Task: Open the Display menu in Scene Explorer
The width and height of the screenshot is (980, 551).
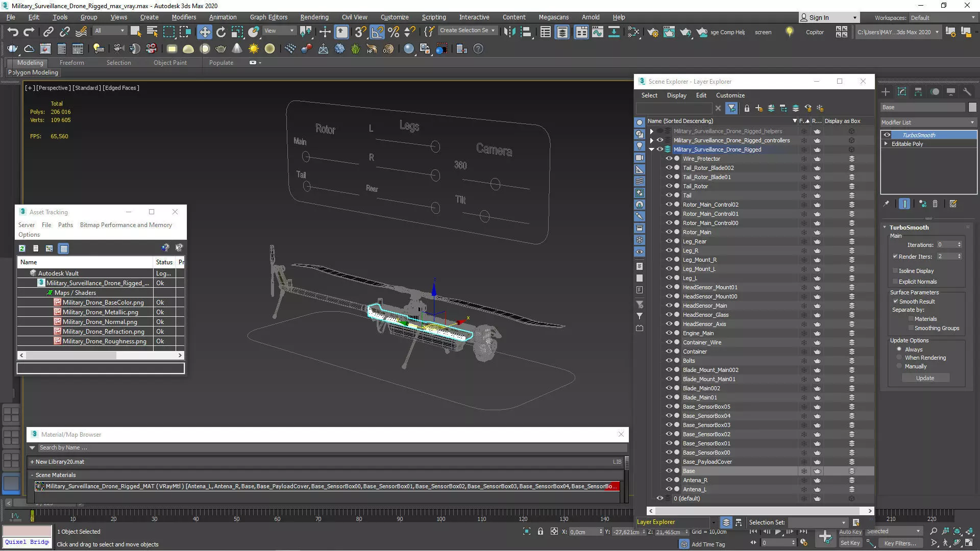Action: coord(676,95)
